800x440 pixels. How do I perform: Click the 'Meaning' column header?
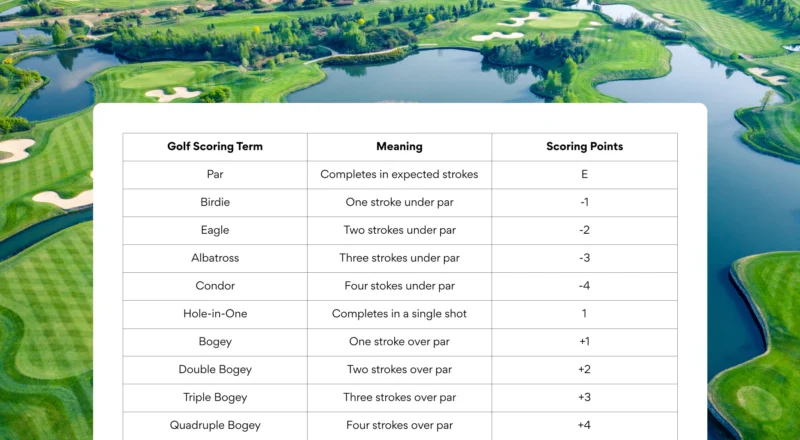[399, 146]
